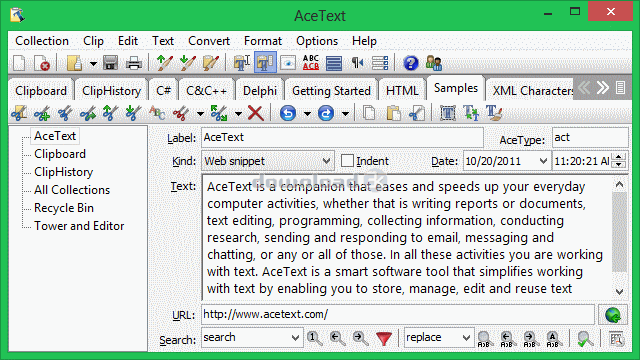Toggle the line numbers list icon
The width and height of the screenshot is (640, 360).
380,63
